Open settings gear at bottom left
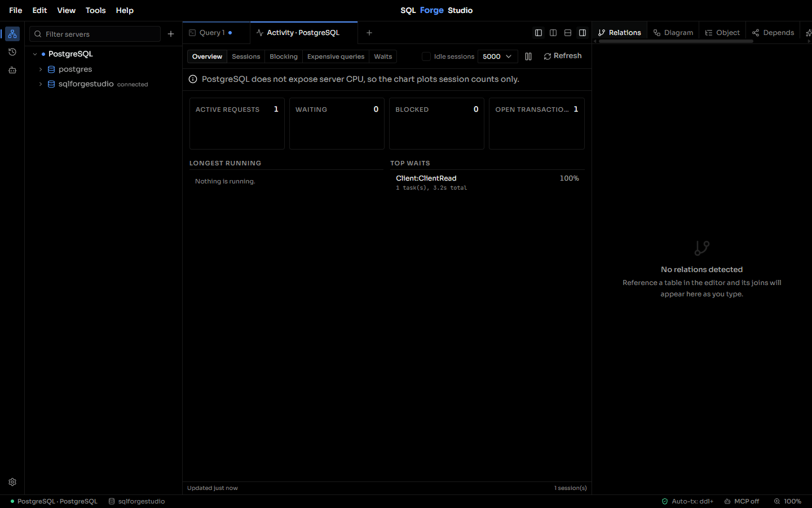812x508 pixels. point(12,482)
